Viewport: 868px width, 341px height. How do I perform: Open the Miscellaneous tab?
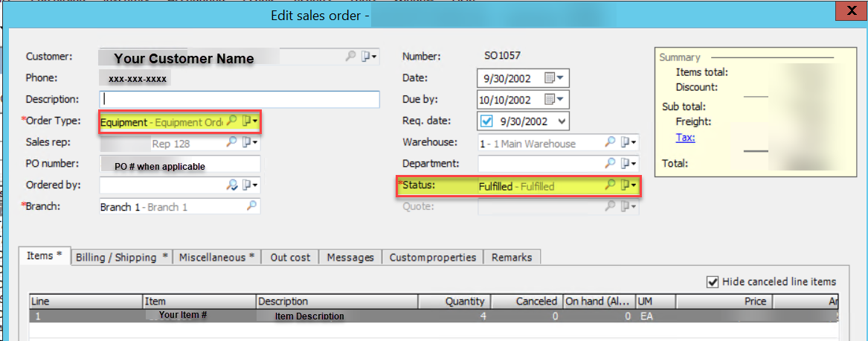pyautogui.click(x=217, y=258)
